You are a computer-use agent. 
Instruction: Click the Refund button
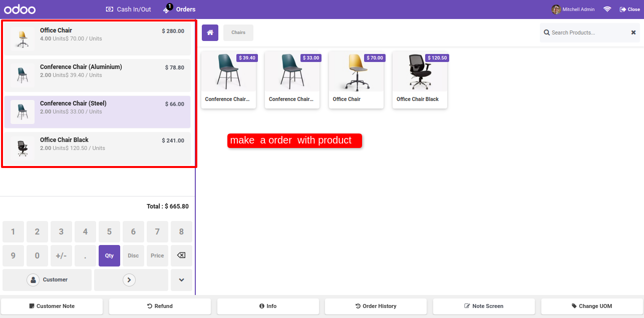pyautogui.click(x=160, y=306)
